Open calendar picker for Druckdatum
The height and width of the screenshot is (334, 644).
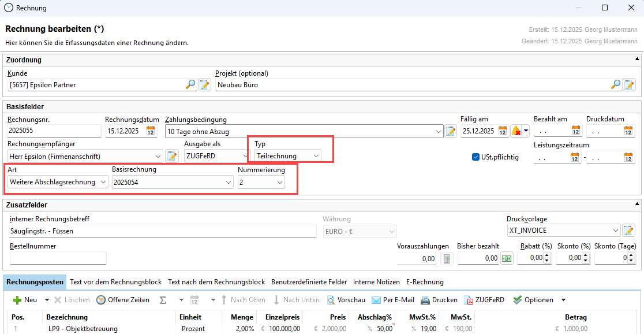tap(628, 131)
